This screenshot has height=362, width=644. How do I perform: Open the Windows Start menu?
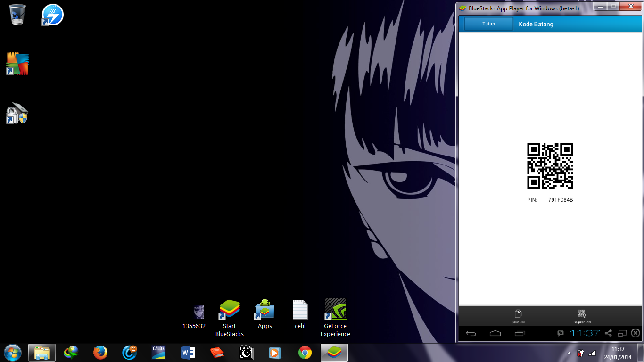13,353
